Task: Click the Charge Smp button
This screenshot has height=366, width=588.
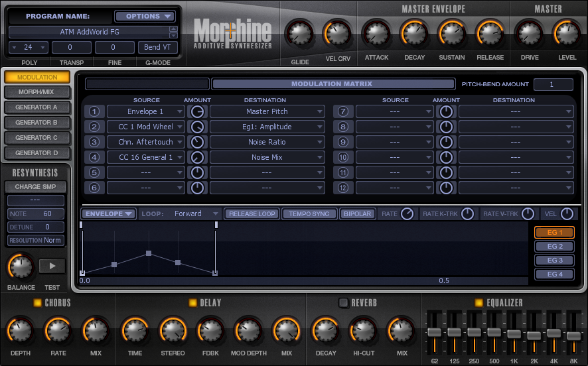Action: tap(36, 187)
